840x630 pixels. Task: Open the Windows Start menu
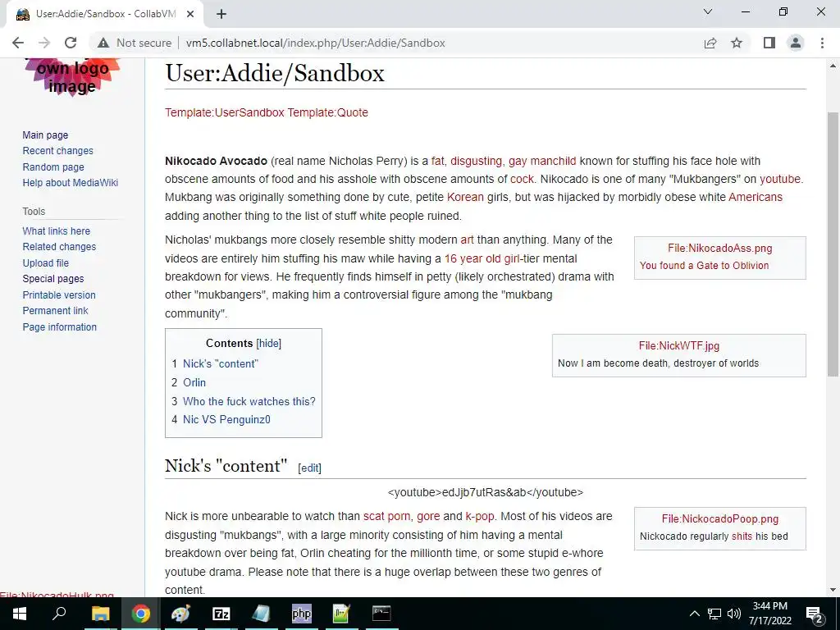[20, 614]
